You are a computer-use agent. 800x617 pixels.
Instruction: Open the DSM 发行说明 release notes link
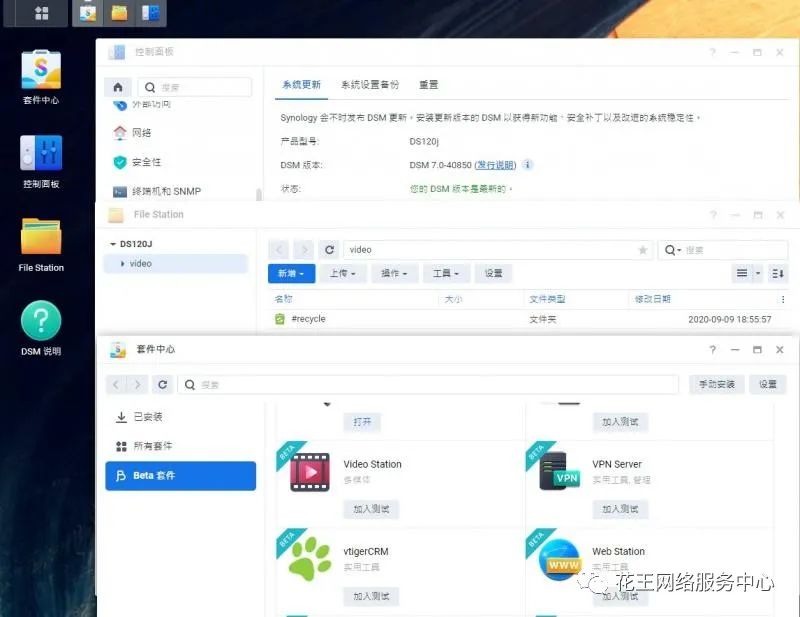495,165
